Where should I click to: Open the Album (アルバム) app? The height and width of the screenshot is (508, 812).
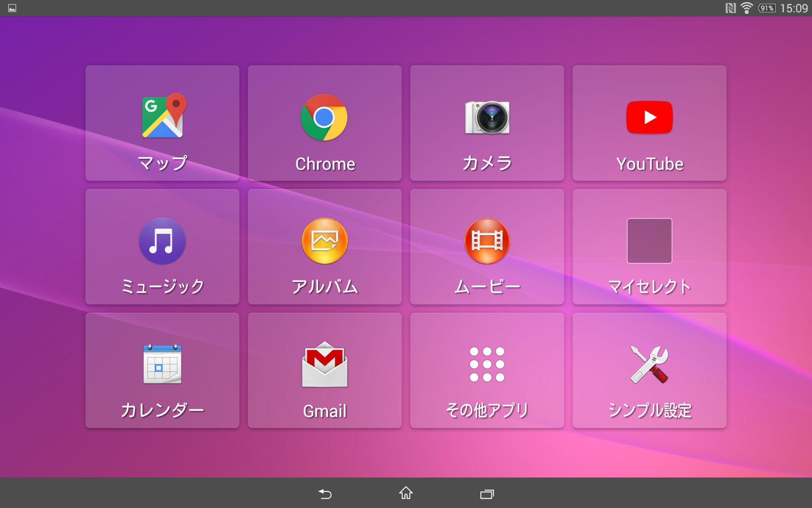pos(325,247)
